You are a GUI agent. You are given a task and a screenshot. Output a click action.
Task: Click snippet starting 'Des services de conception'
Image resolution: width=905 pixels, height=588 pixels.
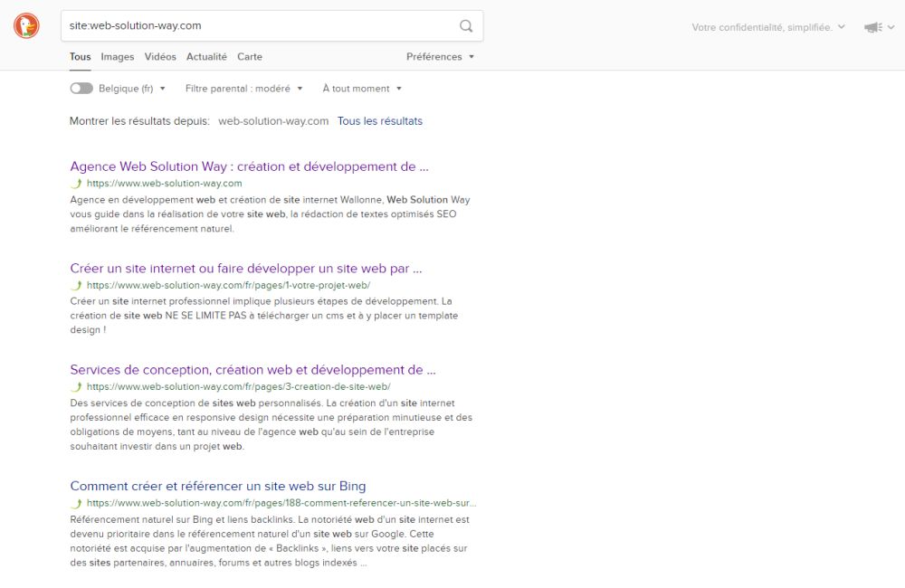tap(271, 424)
